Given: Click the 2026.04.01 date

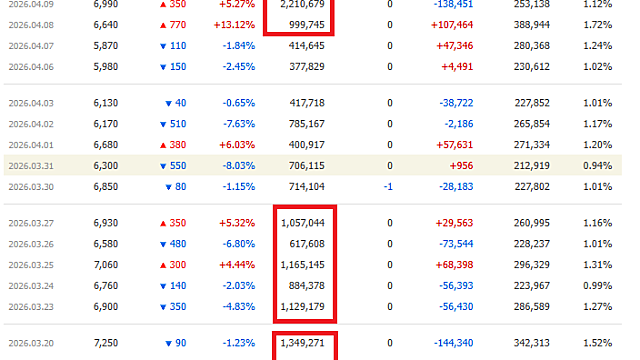Looking at the screenshot, I should point(31,145).
